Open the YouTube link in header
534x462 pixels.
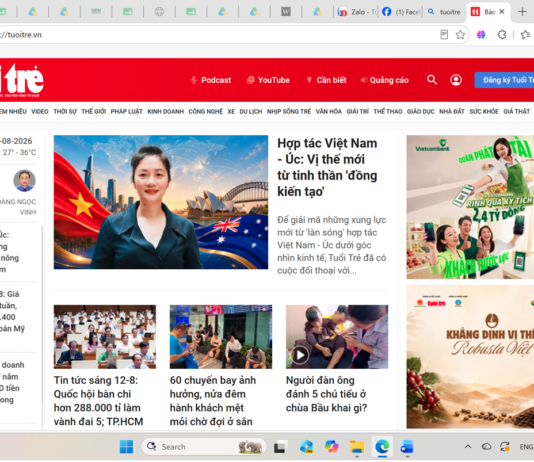point(268,80)
